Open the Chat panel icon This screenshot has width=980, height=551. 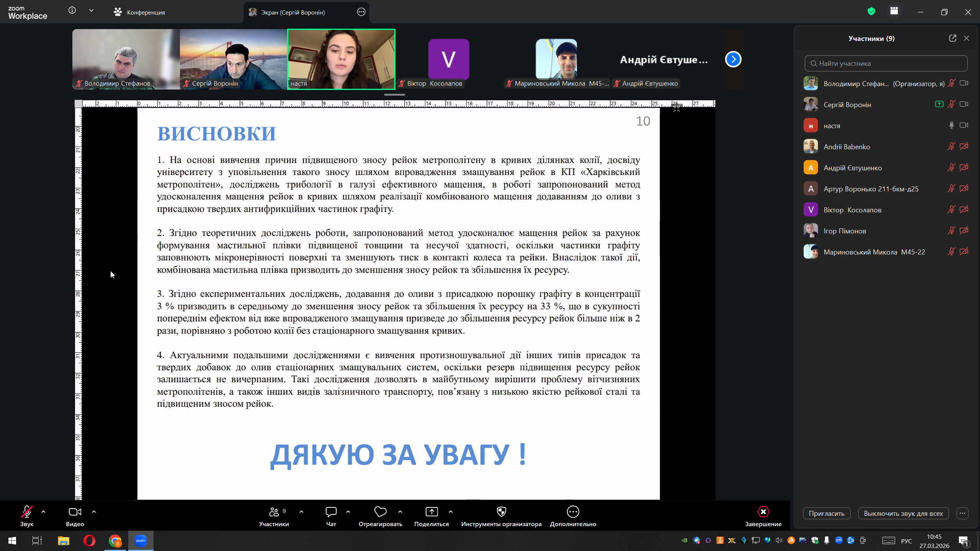(x=331, y=512)
